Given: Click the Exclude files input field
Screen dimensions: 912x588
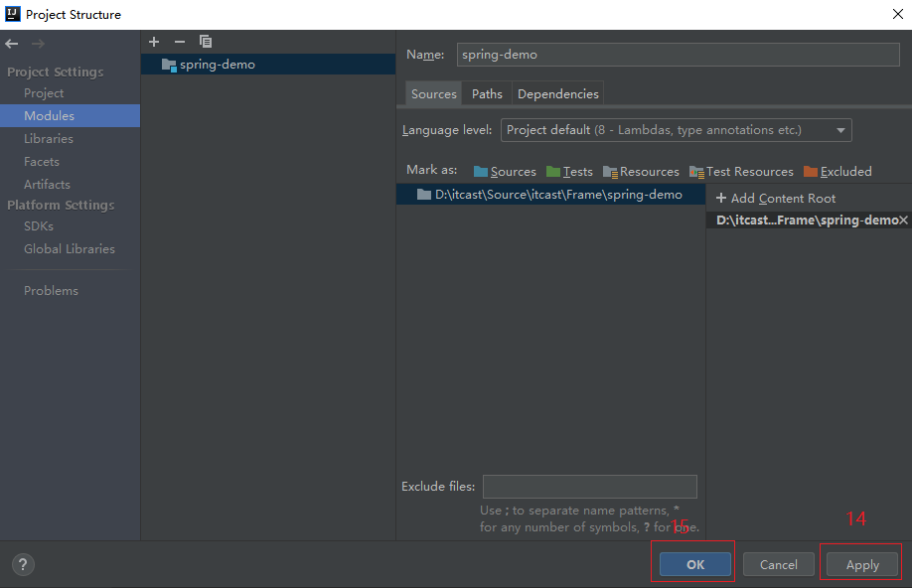Looking at the screenshot, I should pos(589,487).
